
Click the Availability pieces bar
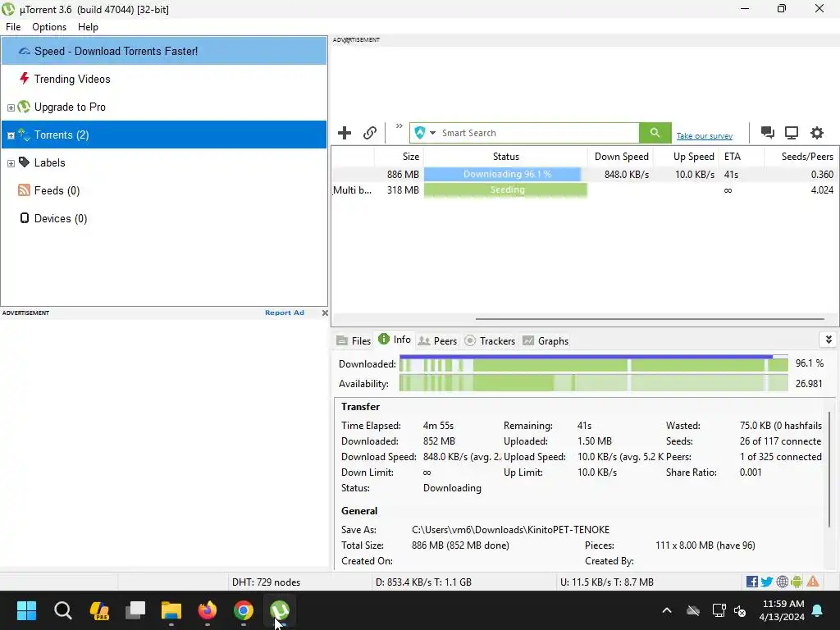[x=594, y=384]
